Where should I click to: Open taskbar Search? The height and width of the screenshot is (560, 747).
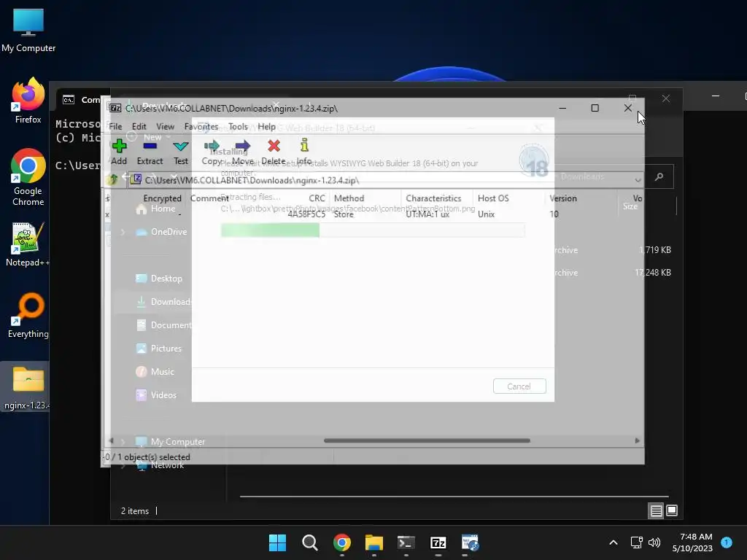(309, 542)
